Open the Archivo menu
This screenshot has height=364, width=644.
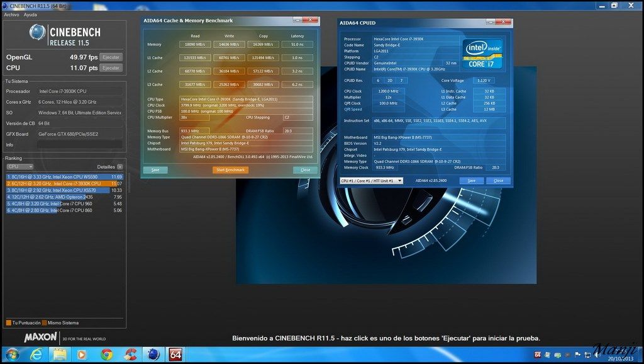point(11,14)
